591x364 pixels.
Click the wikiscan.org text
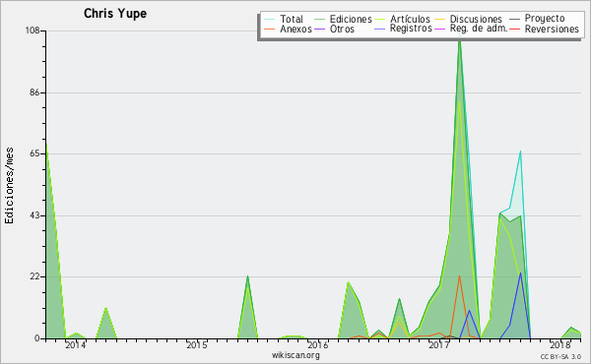point(295,355)
